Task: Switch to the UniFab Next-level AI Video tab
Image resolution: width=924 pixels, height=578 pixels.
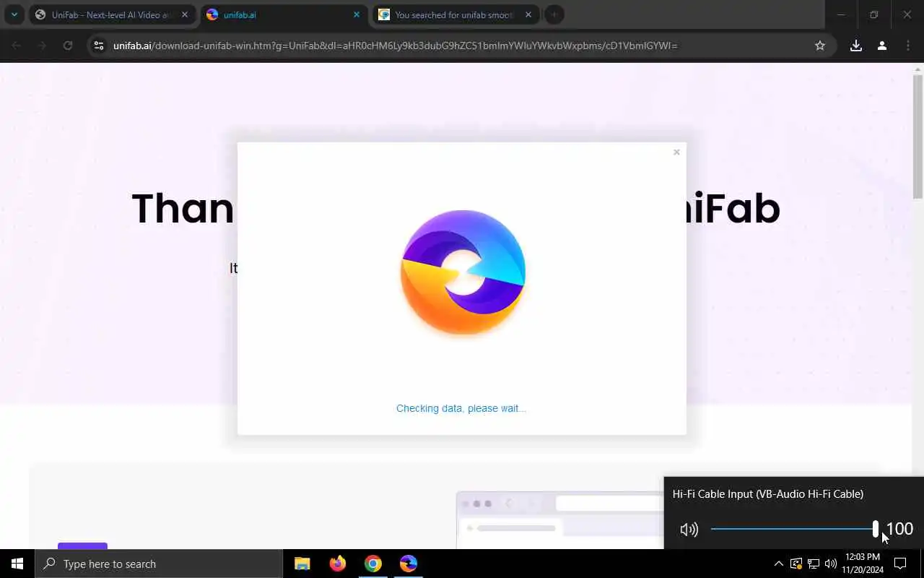Action: [x=112, y=14]
